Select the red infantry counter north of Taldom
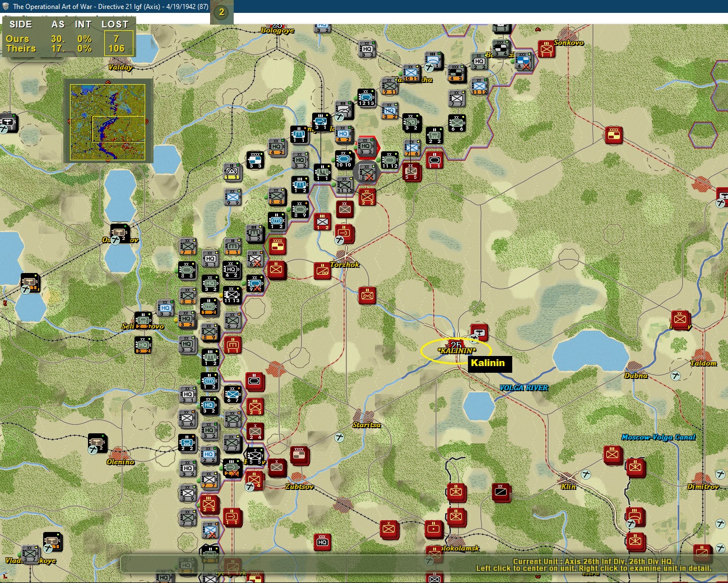The height and width of the screenshot is (583, 728). pyautogui.click(x=680, y=320)
